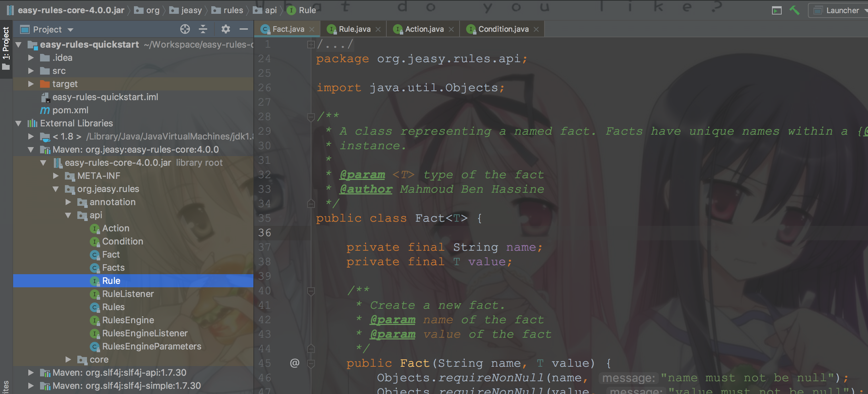Click the @author Javadoc tag
This screenshot has width=868, height=394.
click(x=366, y=189)
